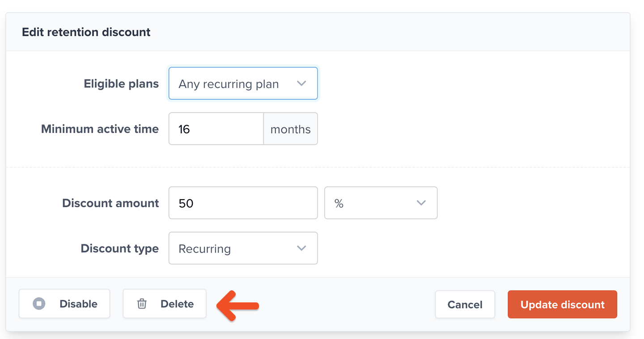The width and height of the screenshot is (644, 339).
Task: Click the 'Recurring' value in Discount type
Action: (x=205, y=248)
